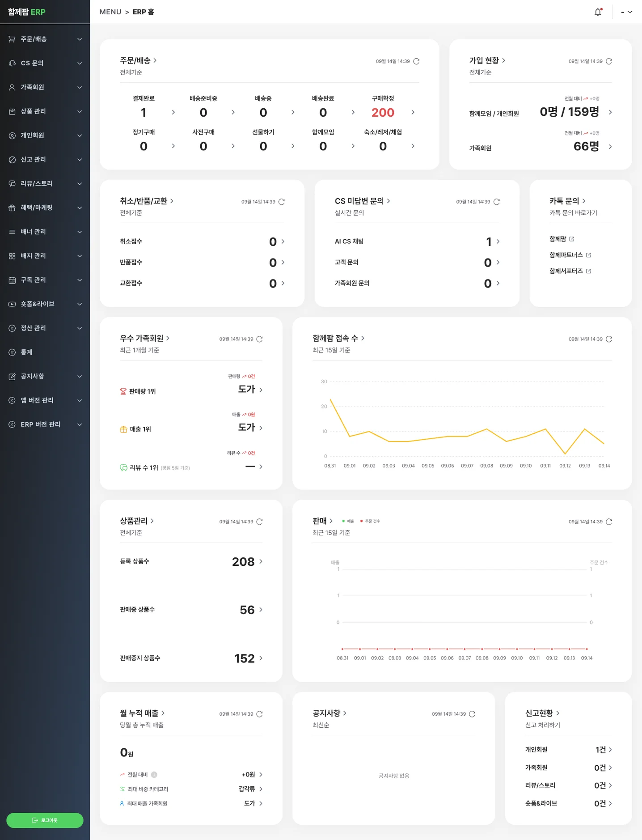642x840 pixels.
Task: Open 판매중지 상품수 152 row
Action: (x=191, y=658)
